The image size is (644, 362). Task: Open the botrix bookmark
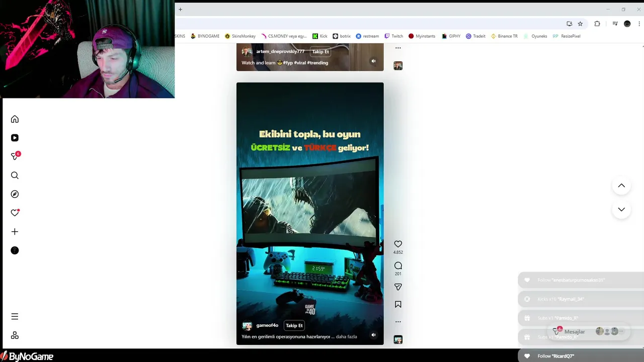pos(342,36)
